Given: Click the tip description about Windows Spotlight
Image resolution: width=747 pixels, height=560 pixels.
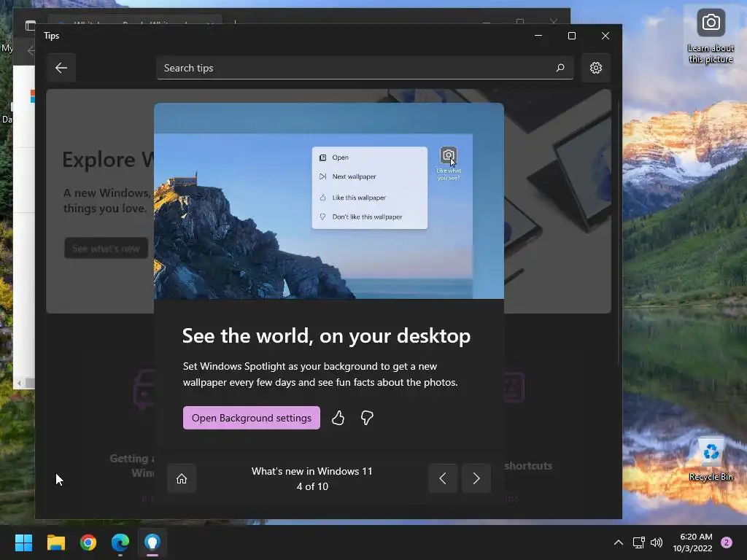Looking at the screenshot, I should click(320, 374).
